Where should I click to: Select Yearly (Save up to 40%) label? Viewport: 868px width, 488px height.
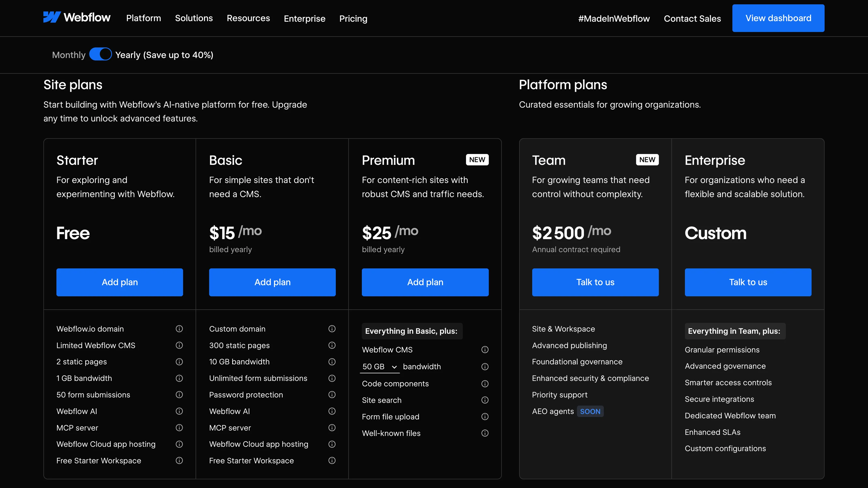164,55
